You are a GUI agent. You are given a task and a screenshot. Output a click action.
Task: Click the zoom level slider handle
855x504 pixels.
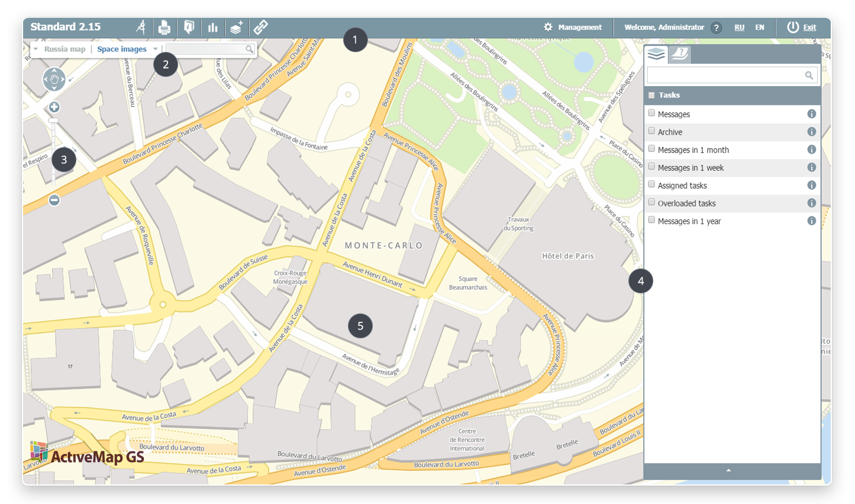(x=54, y=121)
